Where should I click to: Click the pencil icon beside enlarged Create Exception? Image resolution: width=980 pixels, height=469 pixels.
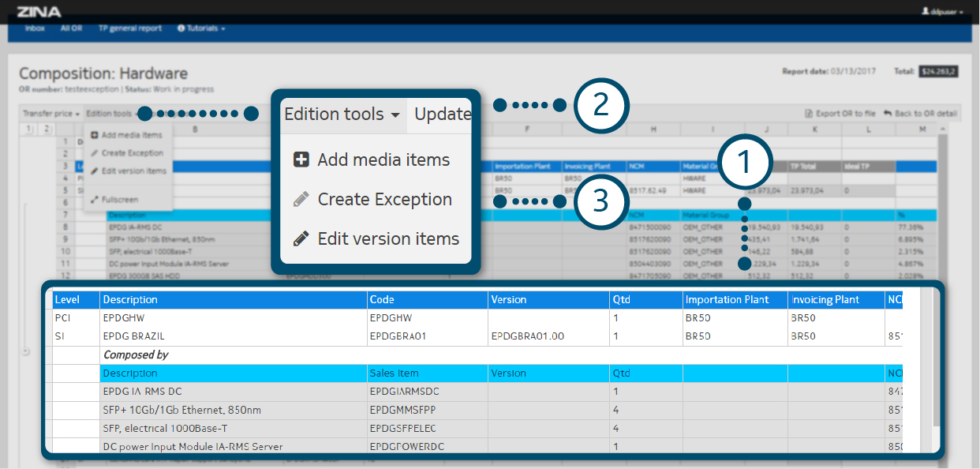(301, 200)
